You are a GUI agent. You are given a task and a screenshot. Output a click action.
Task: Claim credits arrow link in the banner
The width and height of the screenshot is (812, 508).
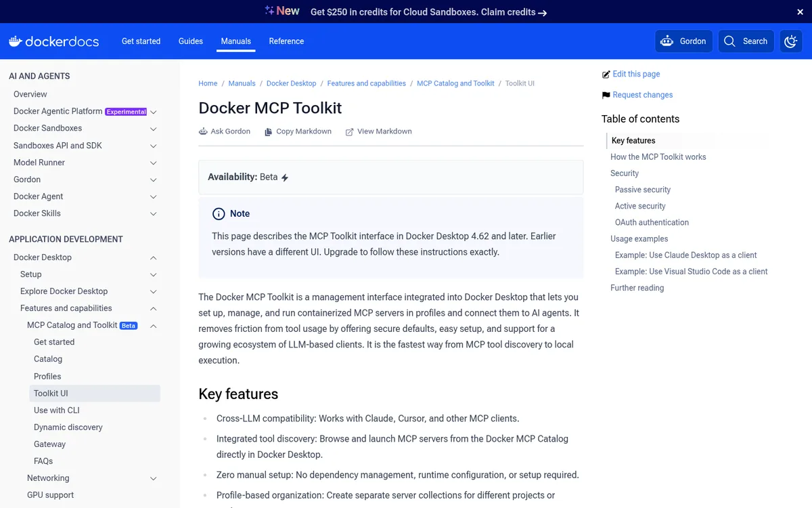[514, 12]
